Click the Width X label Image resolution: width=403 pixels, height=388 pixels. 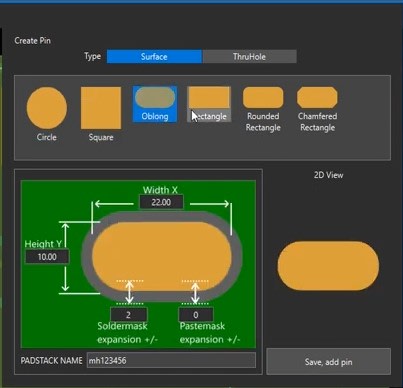coord(160,190)
